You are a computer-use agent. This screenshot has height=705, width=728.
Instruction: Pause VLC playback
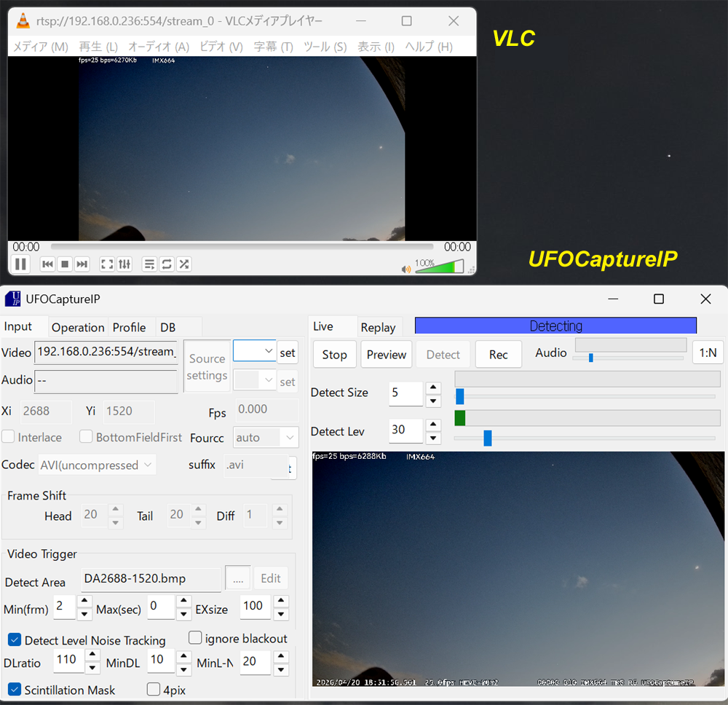click(20, 264)
